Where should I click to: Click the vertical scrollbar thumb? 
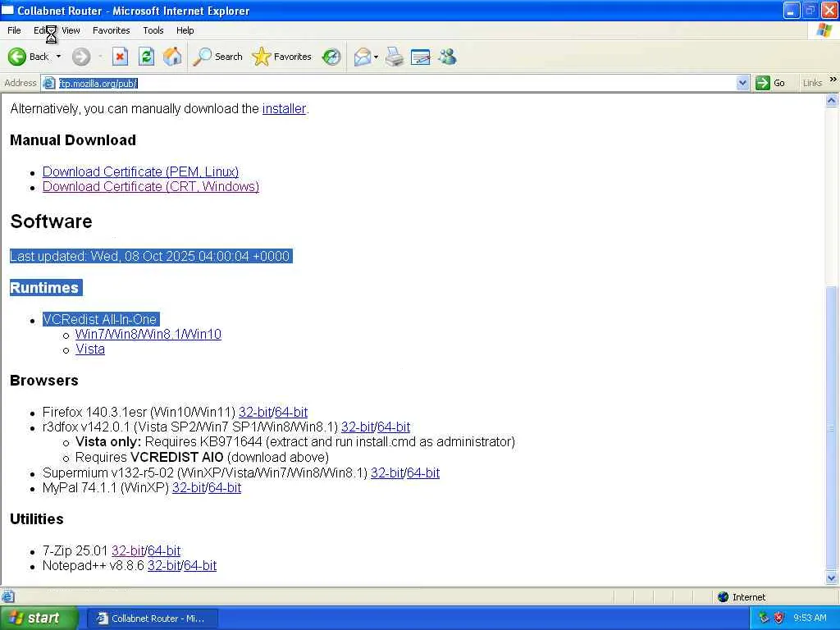click(832, 428)
